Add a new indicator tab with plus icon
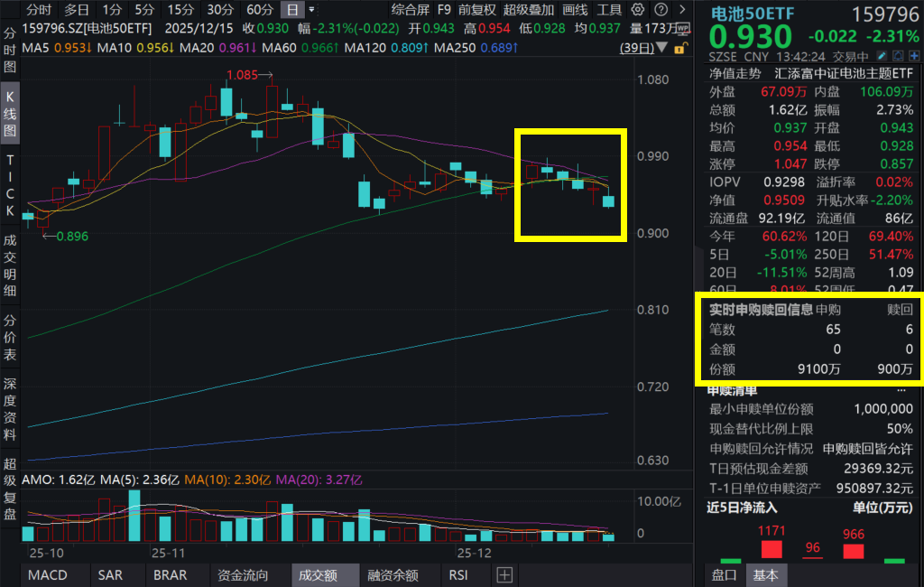924x587 pixels. [504, 574]
